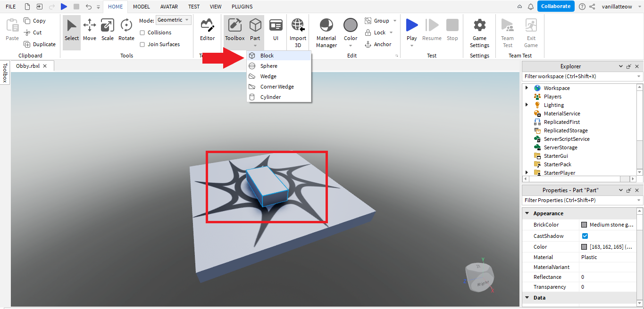Open Game Settings

click(479, 33)
